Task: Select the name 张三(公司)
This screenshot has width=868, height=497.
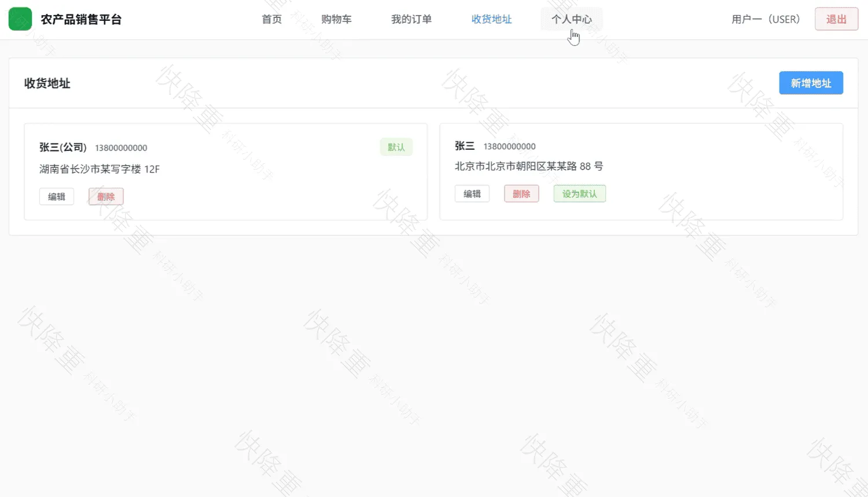Action: click(x=63, y=148)
